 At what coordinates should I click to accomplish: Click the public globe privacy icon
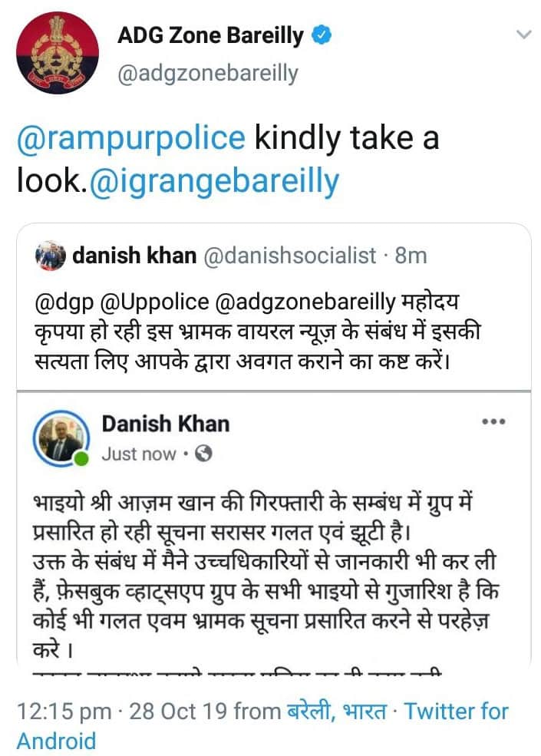point(203,454)
